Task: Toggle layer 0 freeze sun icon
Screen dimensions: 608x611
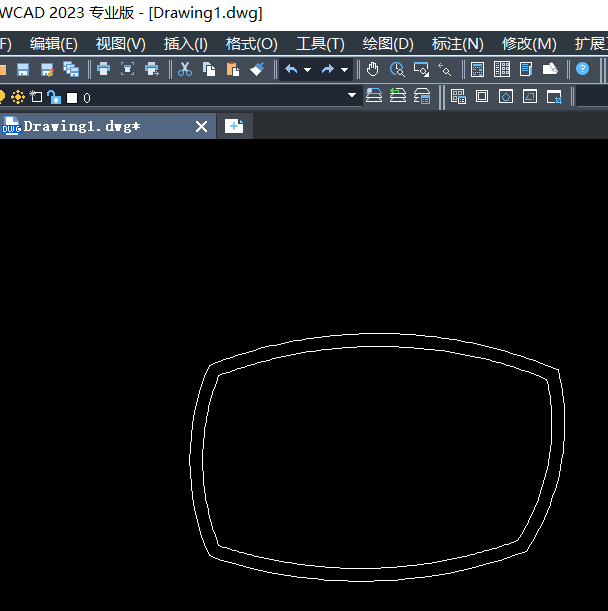Action: pos(18,97)
